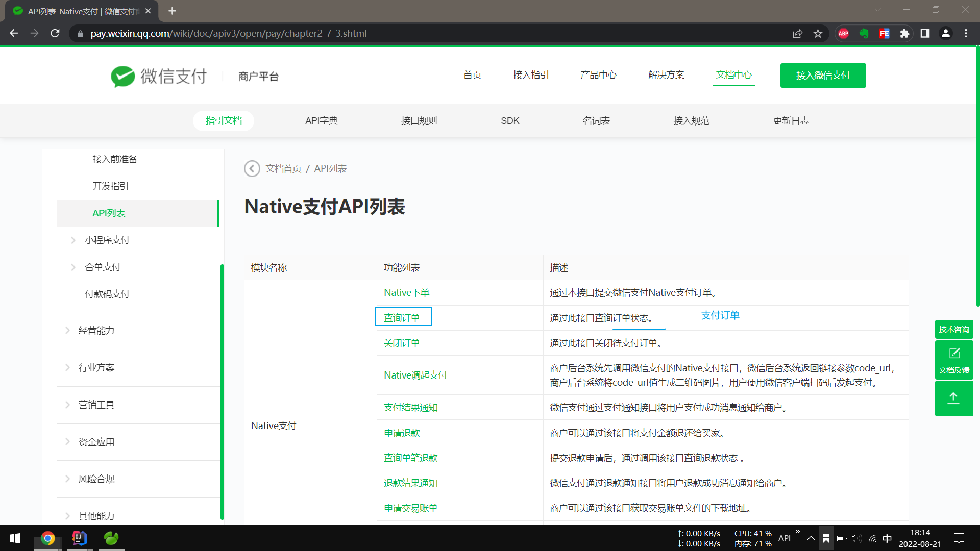
Task: Click the volume icon in the system tray
Action: tap(856, 538)
